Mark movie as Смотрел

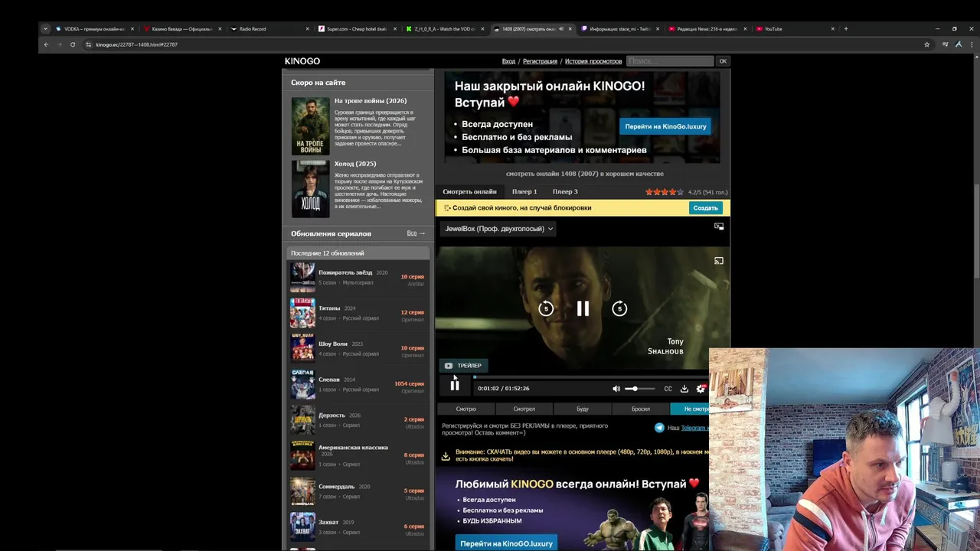pyautogui.click(x=524, y=409)
